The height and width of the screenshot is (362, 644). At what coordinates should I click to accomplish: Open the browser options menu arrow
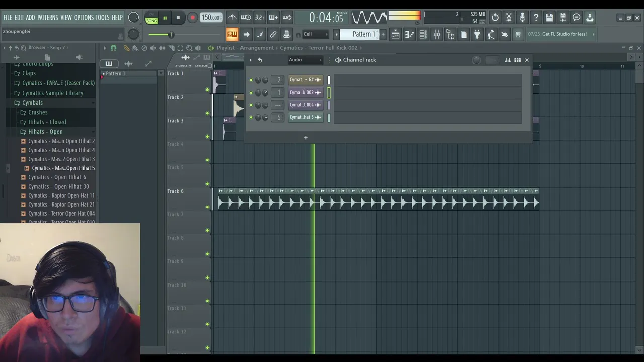tap(4, 48)
